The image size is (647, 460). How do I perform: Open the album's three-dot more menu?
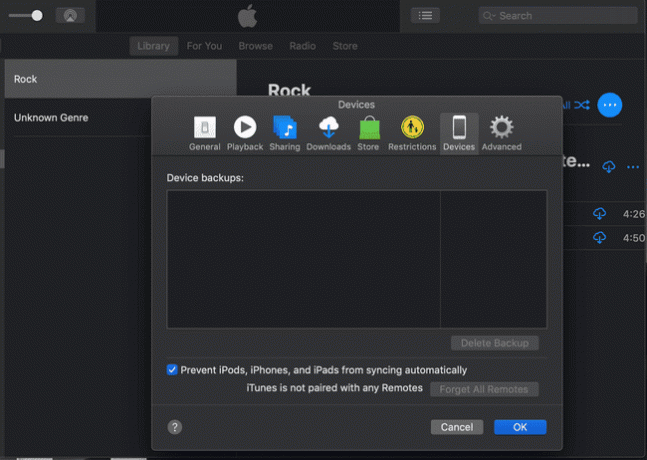(x=633, y=167)
